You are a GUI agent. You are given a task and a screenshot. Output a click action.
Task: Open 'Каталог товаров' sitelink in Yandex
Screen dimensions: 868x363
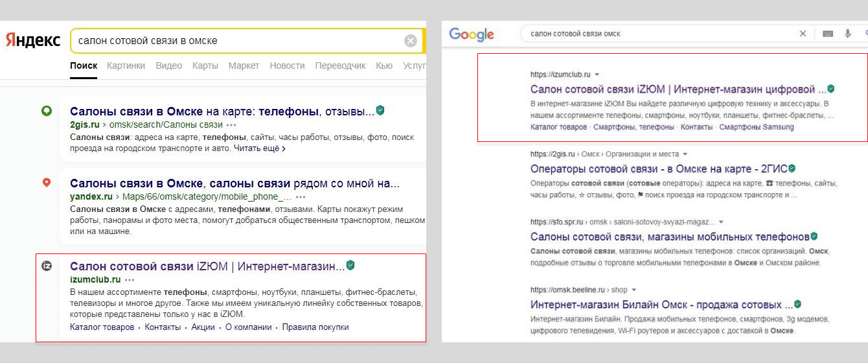pyautogui.click(x=102, y=327)
